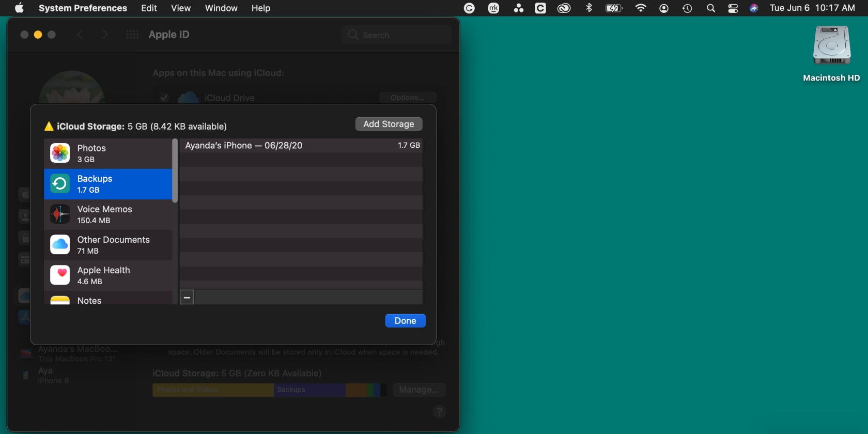
Task: Open the Apple menu
Action: (x=19, y=8)
